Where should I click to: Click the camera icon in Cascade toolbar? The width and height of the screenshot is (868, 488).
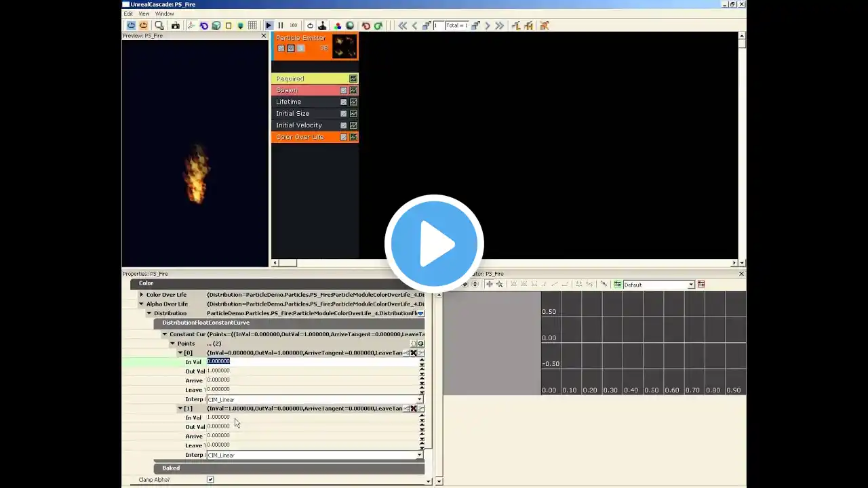[x=176, y=26]
